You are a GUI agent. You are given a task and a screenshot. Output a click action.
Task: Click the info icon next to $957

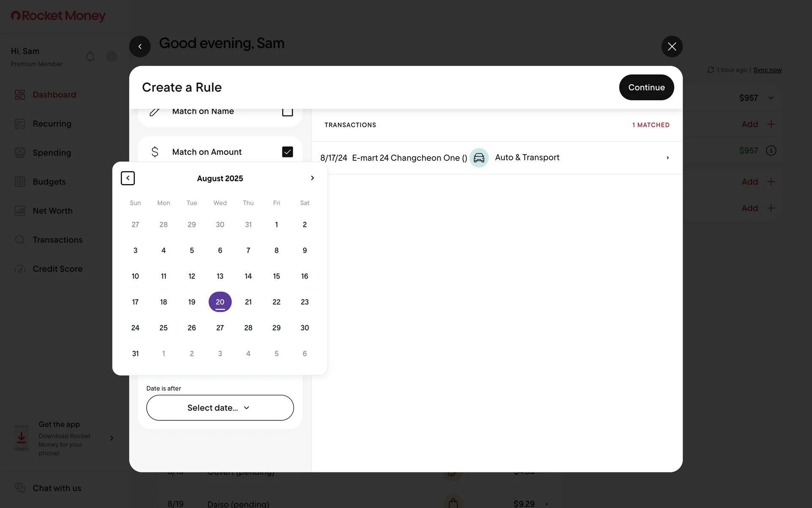(771, 151)
